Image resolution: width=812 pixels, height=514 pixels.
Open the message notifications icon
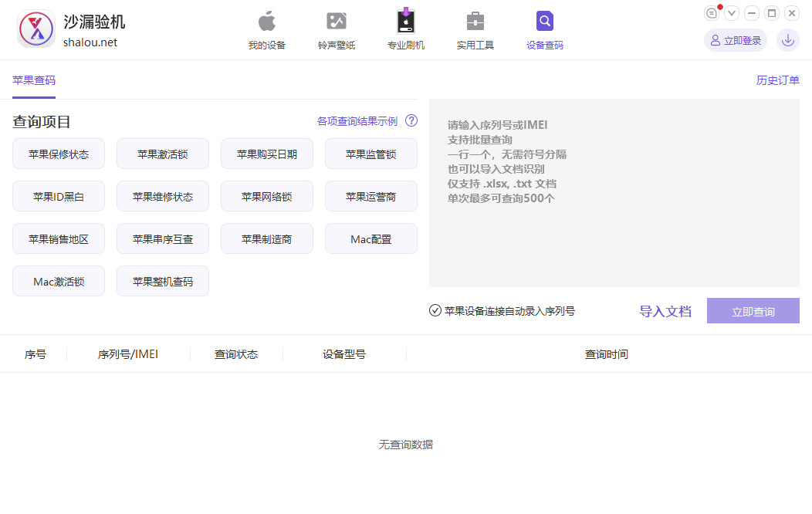point(712,13)
